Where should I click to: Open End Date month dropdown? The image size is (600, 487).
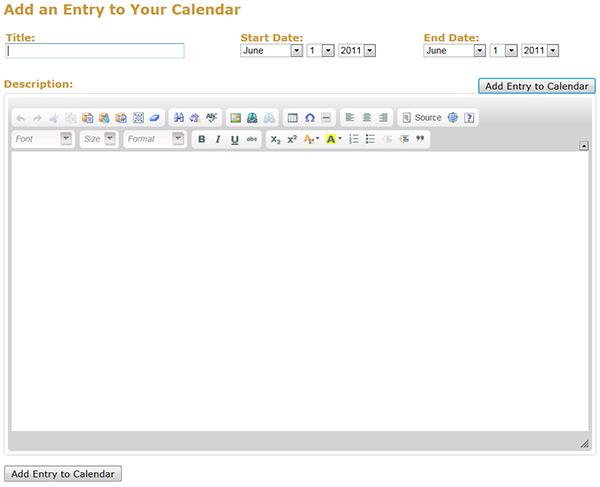point(454,50)
